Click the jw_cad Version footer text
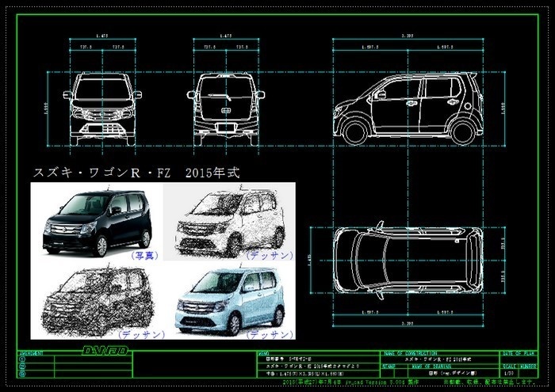This screenshot has width=555, height=392. click(350, 382)
